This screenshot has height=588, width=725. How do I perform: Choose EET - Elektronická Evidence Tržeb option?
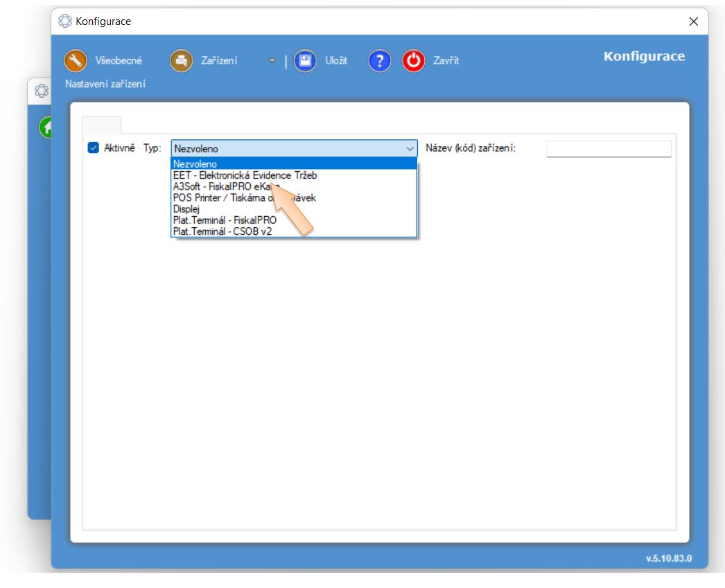(x=245, y=175)
